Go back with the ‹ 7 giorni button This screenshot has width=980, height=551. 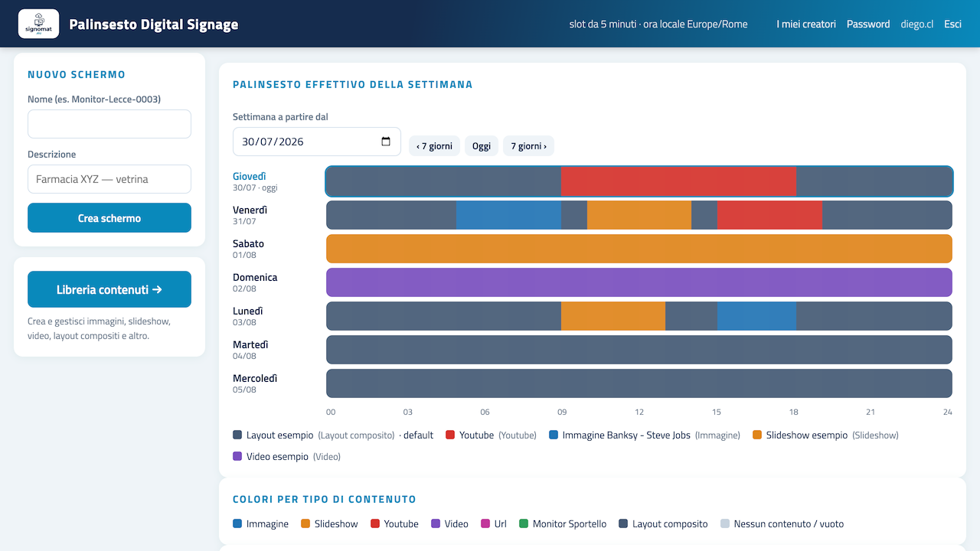tap(434, 146)
